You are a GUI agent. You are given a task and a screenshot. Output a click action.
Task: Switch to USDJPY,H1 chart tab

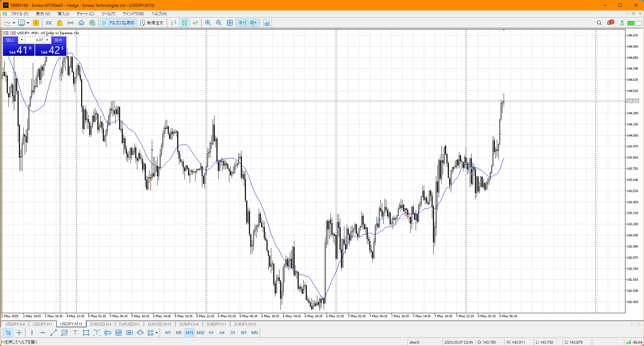(42, 324)
